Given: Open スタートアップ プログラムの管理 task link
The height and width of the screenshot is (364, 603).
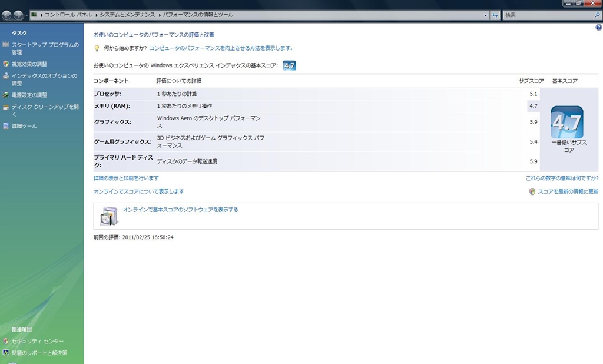Looking at the screenshot, I should (x=45, y=48).
